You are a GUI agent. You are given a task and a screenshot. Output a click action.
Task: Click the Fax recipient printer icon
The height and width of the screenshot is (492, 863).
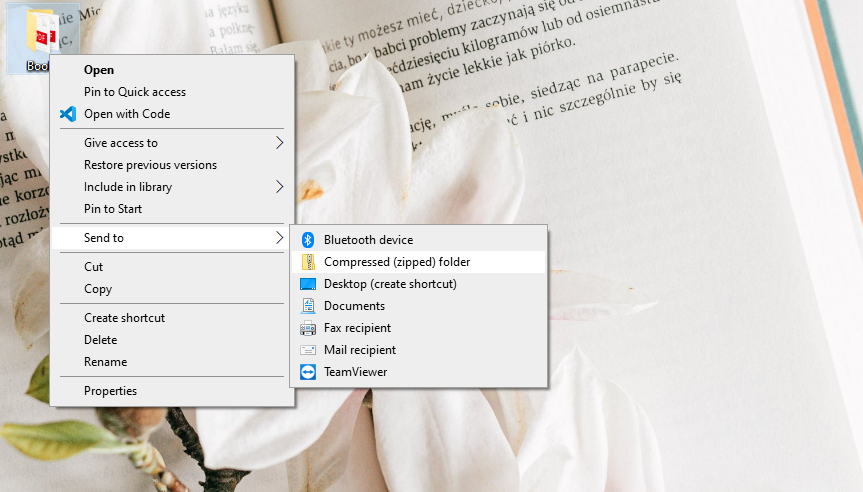[308, 328]
